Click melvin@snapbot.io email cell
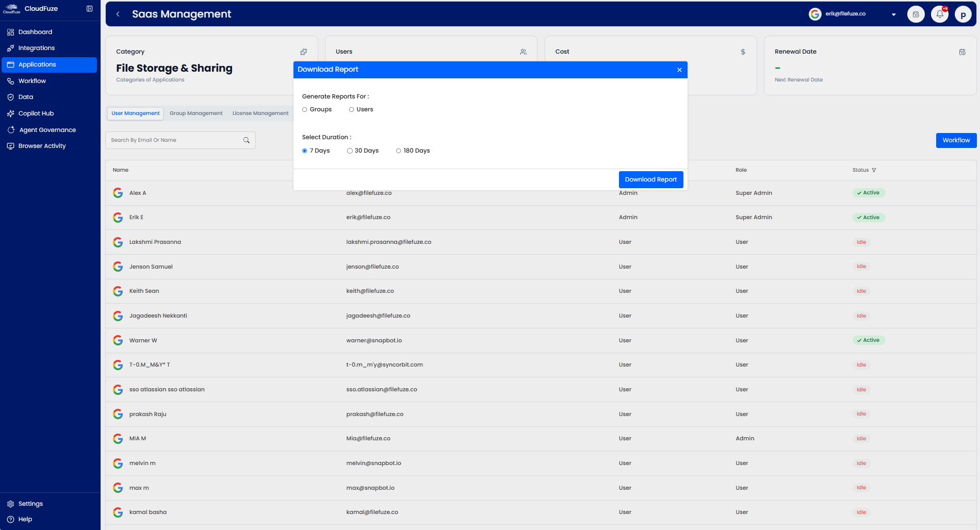980x530 pixels. coord(373,463)
